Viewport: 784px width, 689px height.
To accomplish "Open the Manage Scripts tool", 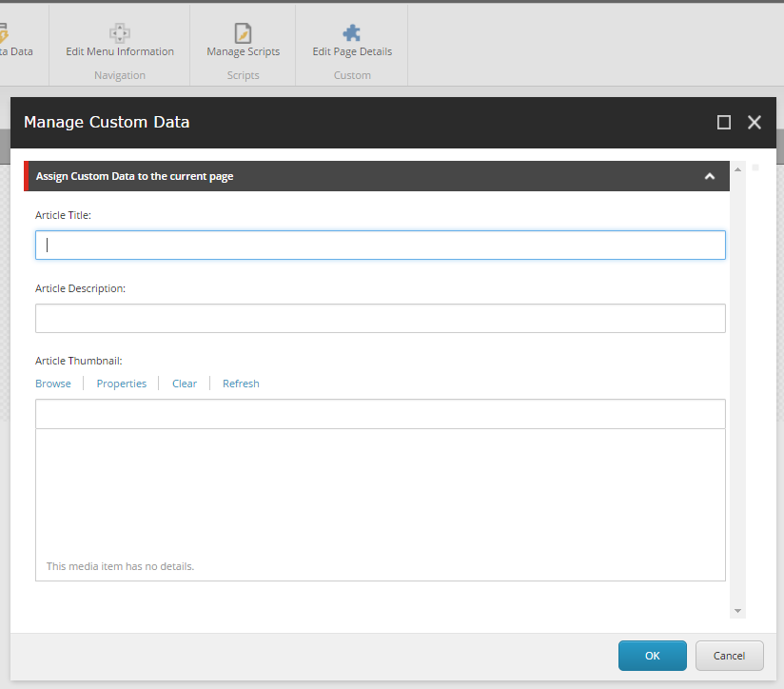I will click(x=243, y=33).
